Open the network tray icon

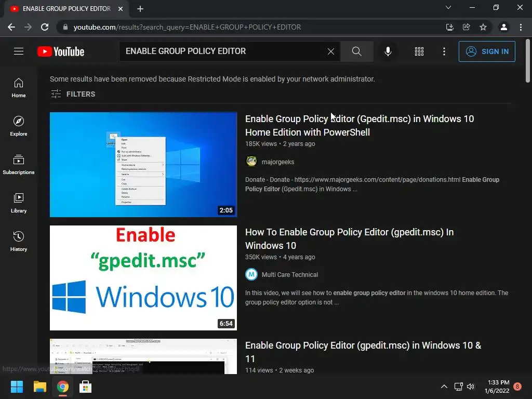click(458, 387)
